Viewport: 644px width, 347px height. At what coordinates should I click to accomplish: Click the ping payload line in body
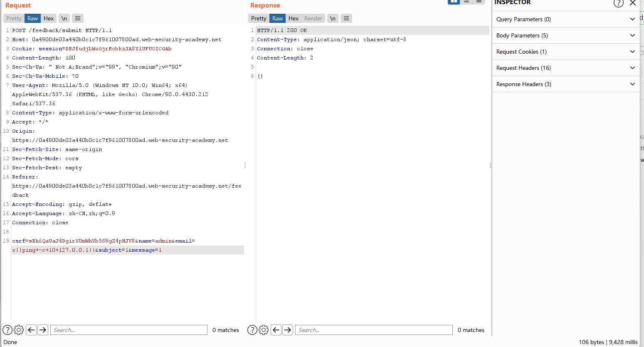point(87,250)
